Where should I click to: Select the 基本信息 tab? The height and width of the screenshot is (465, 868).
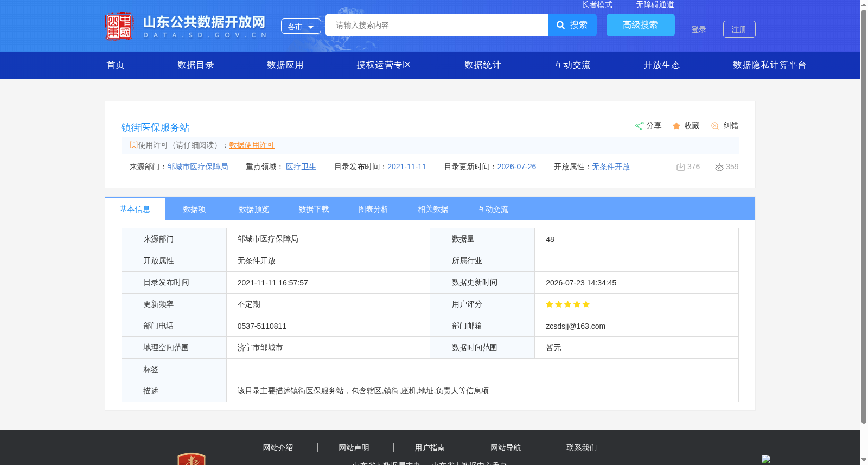[x=135, y=209]
